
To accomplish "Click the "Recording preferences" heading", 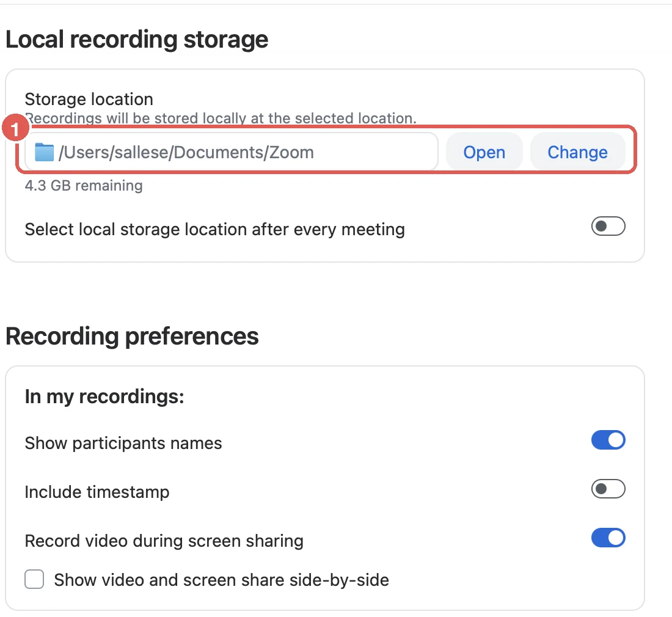I will (132, 337).
